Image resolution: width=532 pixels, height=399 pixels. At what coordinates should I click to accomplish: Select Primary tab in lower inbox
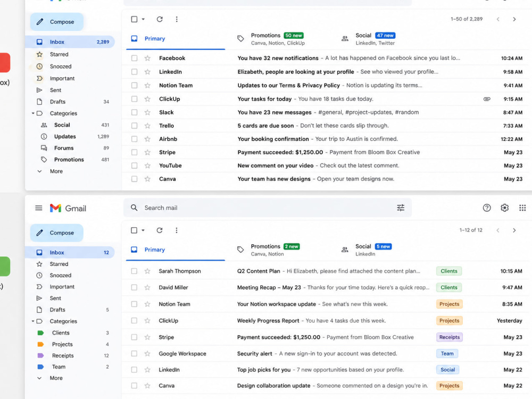coord(176,250)
